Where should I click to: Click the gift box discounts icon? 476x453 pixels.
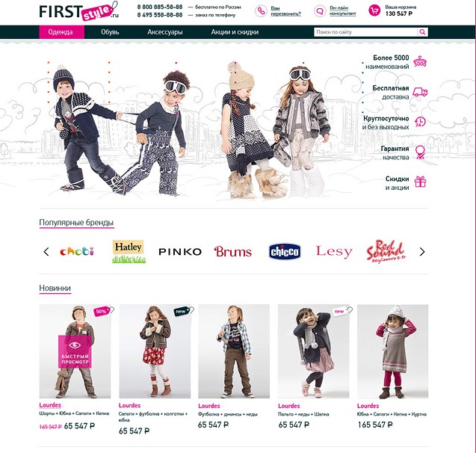pos(420,182)
